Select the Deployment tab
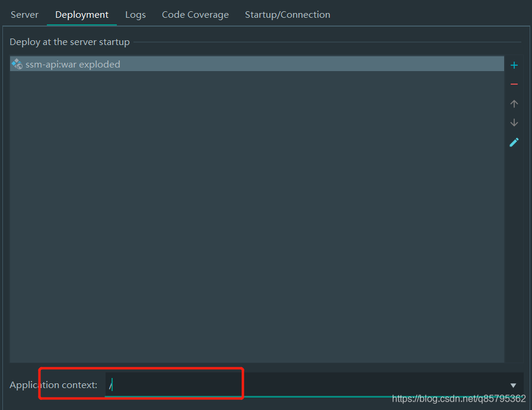This screenshot has height=410, width=532. coord(82,15)
